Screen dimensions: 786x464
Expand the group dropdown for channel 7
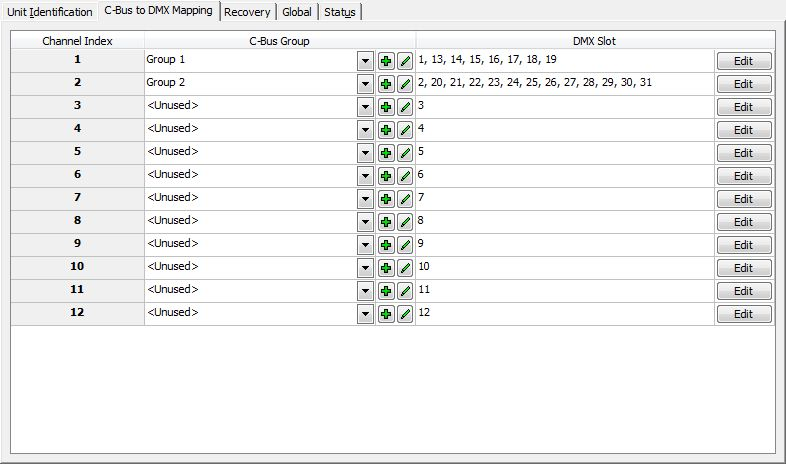point(365,199)
